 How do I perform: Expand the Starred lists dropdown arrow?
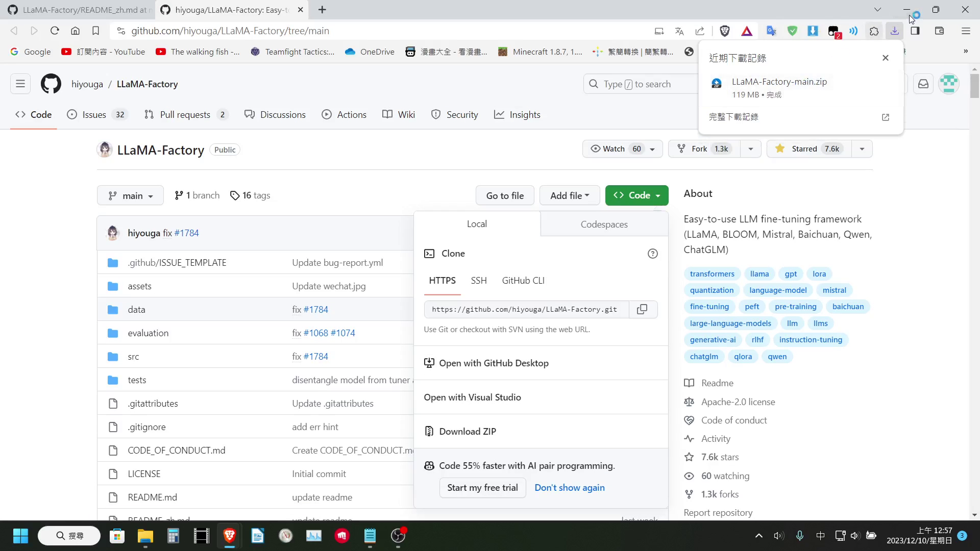click(x=862, y=149)
